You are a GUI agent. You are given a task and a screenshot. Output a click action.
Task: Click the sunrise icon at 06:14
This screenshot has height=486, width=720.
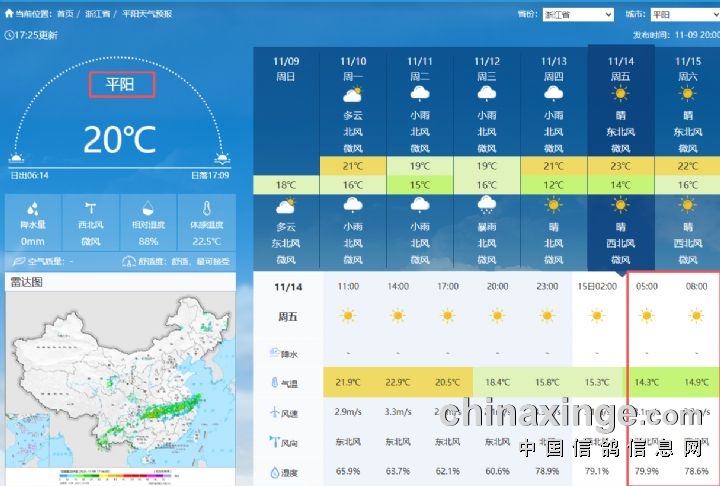pos(16,158)
